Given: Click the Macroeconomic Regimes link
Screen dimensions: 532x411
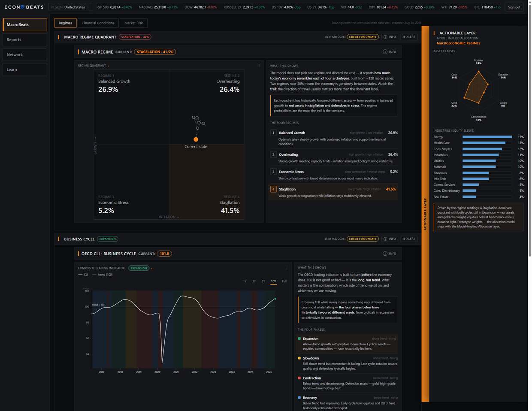Looking at the screenshot, I should 458,43.
